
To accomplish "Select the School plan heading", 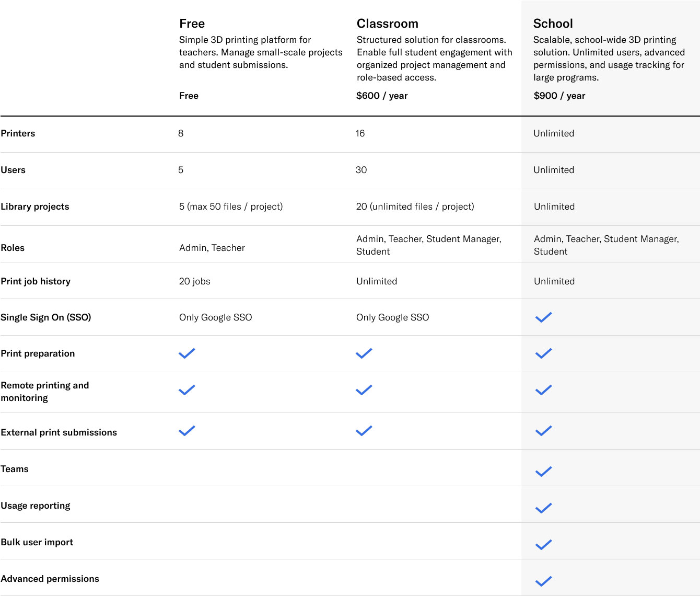I will click(x=553, y=24).
